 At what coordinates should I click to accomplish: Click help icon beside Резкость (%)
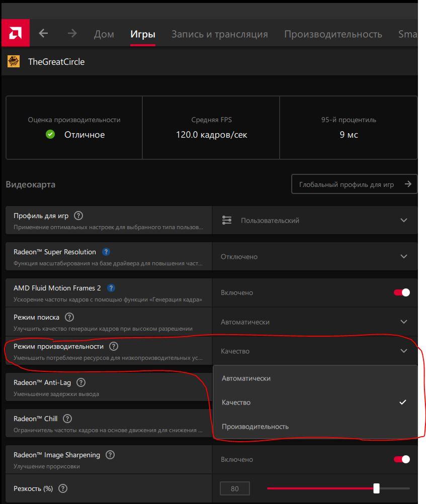(63, 488)
